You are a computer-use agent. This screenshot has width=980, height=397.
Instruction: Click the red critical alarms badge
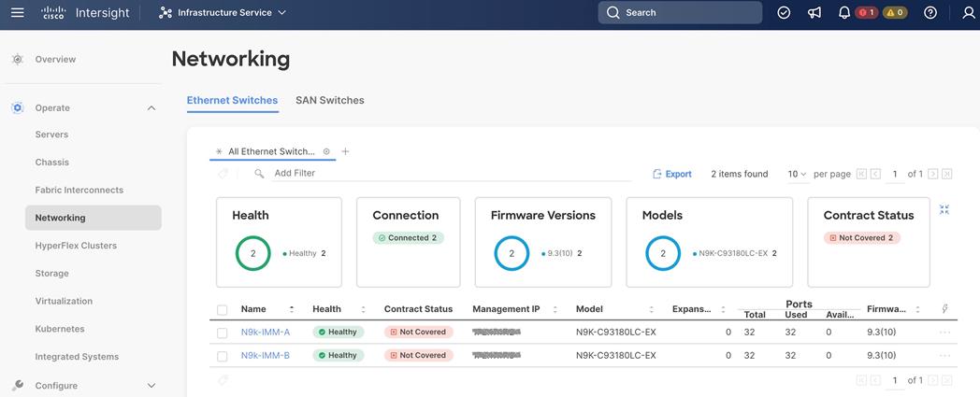coord(867,12)
